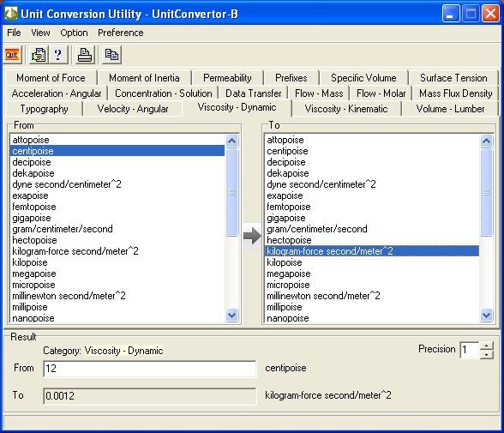The width and height of the screenshot is (504, 433).
Task: Switch to Specific Volume tab
Action: 363,78
